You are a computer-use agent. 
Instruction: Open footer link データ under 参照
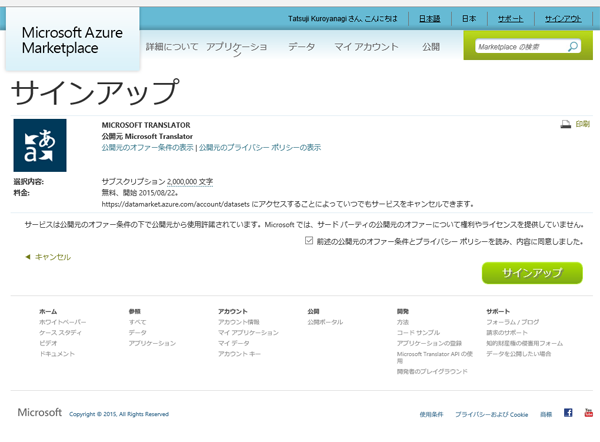point(137,333)
